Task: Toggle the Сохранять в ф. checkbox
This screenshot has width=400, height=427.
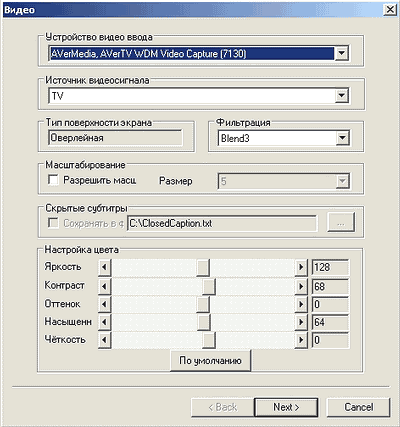Action: pos(53,223)
